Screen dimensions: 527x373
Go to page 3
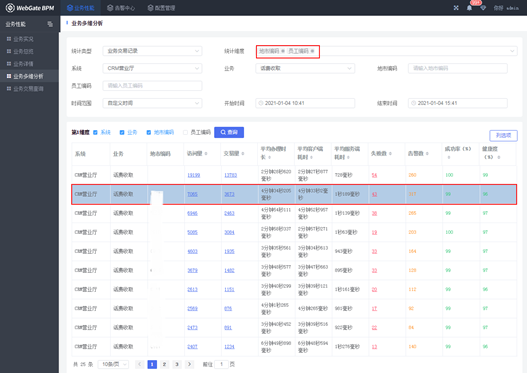click(x=177, y=364)
